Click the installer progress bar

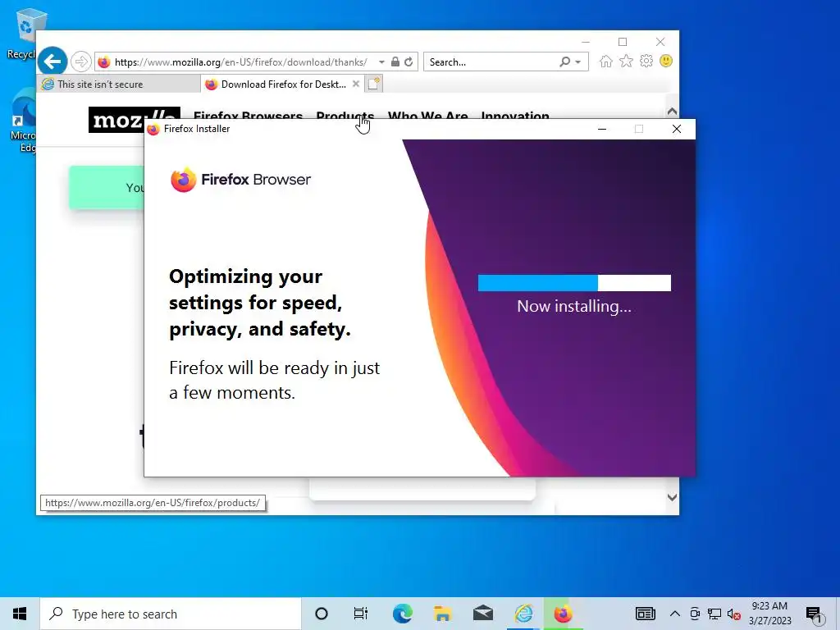(x=574, y=283)
